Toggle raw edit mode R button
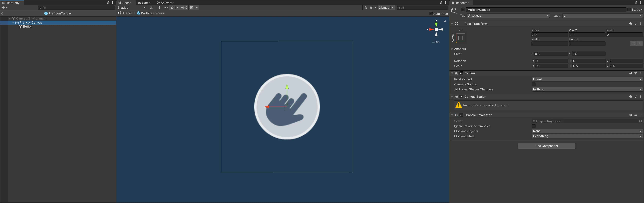 tap(639, 44)
